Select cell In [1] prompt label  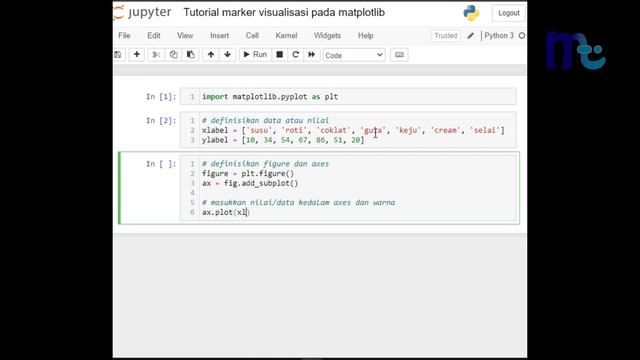click(161, 97)
